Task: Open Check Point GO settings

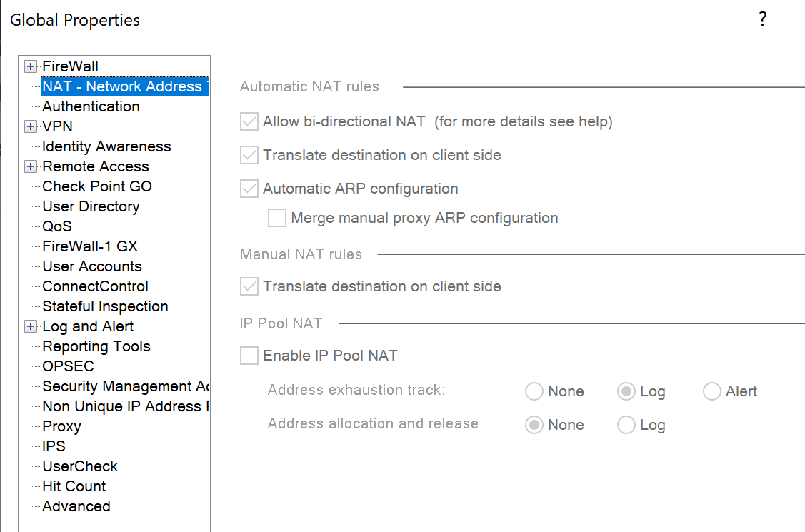Action: coord(97,186)
